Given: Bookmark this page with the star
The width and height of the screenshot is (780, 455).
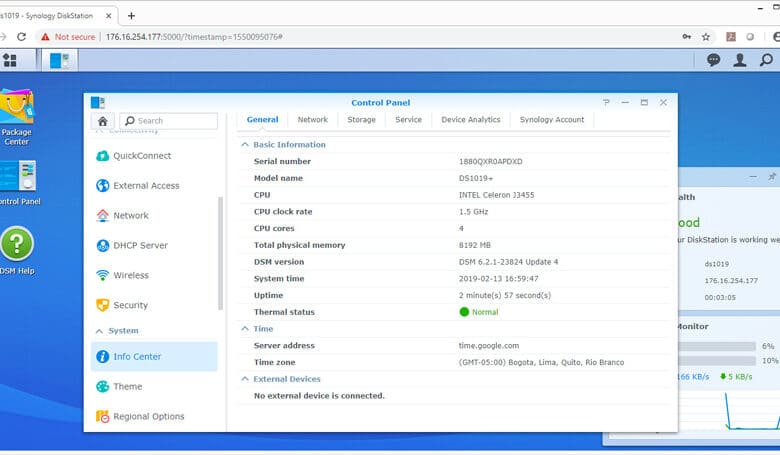Looking at the screenshot, I should click(705, 37).
